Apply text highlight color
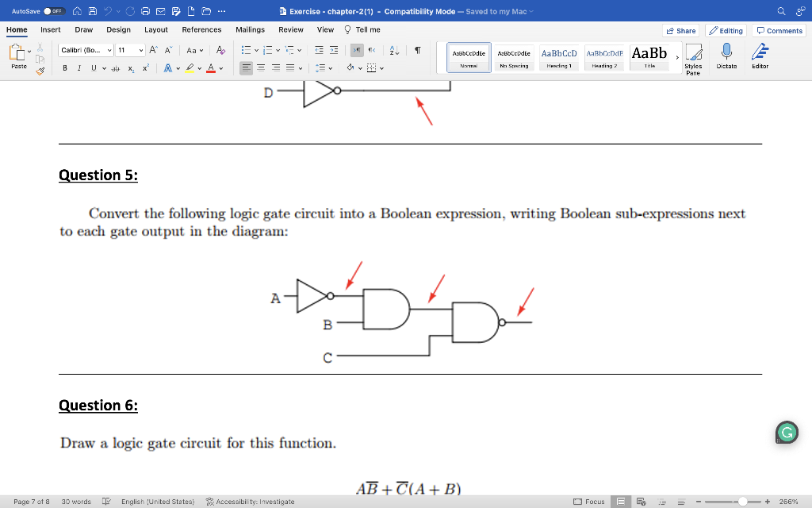Image resolution: width=812 pixels, height=508 pixels. click(188, 67)
